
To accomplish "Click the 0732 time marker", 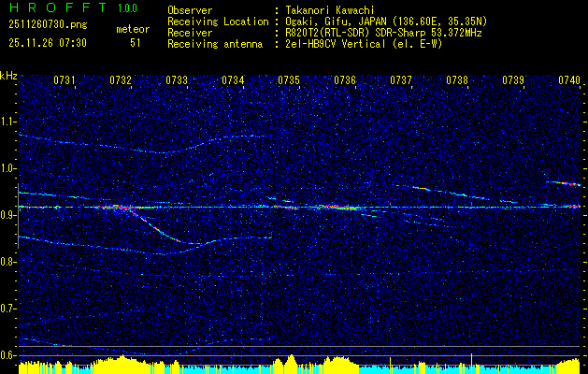I will pyautogui.click(x=121, y=79).
